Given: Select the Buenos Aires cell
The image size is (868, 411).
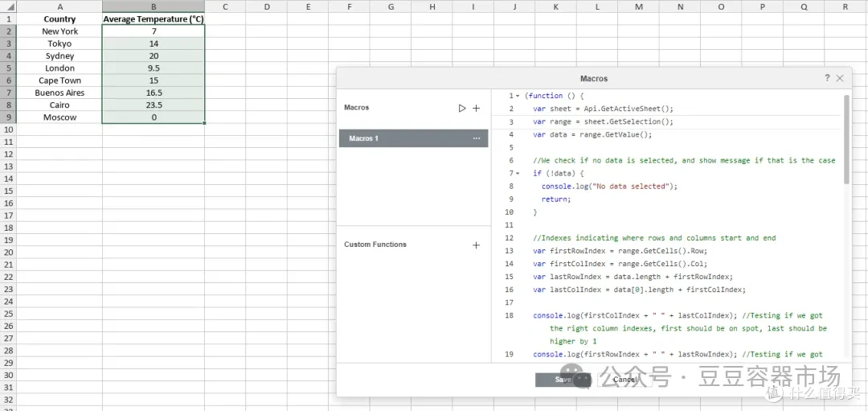Looking at the screenshot, I should 59,92.
